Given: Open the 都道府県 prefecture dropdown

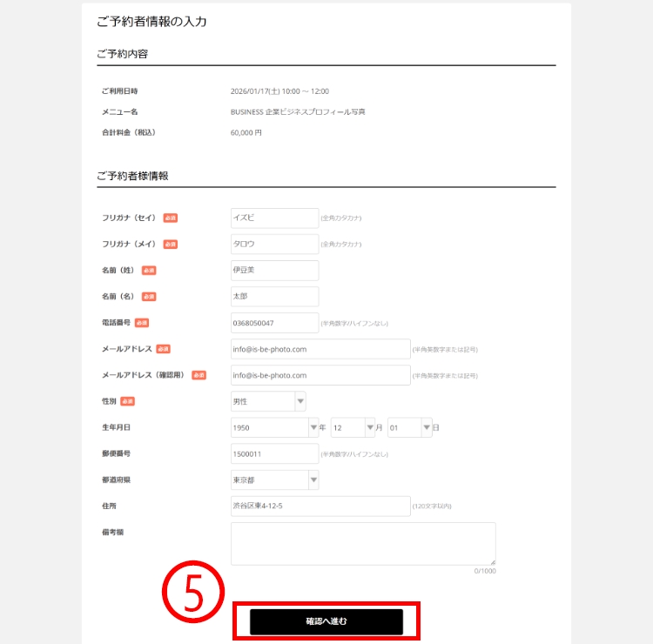Looking at the screenshot, I should coord(274,480).
